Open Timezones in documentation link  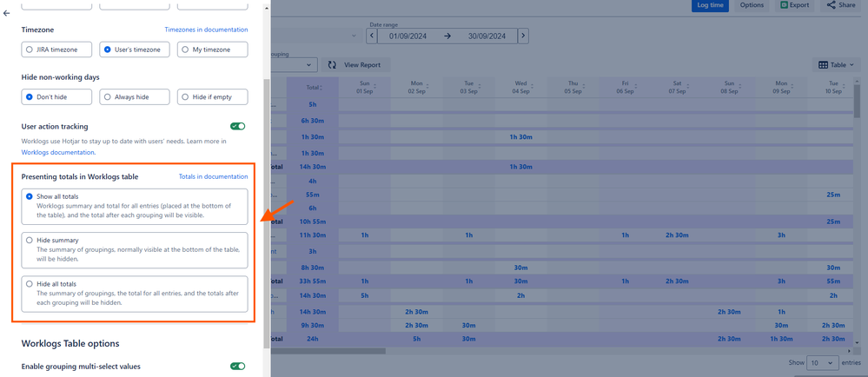pos(206,30)
